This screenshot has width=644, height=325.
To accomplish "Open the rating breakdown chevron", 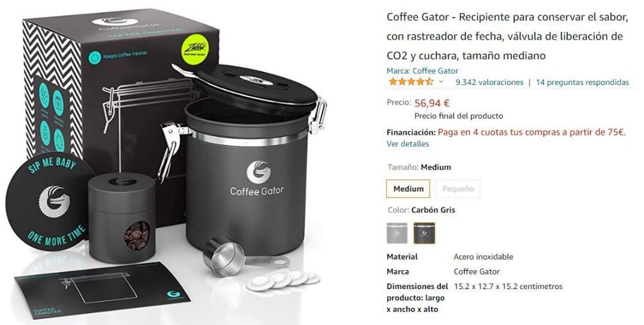I will coord(441,82).
